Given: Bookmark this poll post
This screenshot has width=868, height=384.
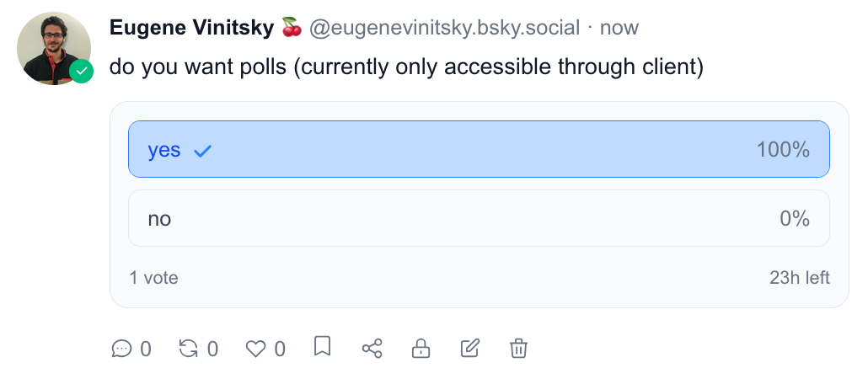Looking at the screenshot, I should pos(322,347).
